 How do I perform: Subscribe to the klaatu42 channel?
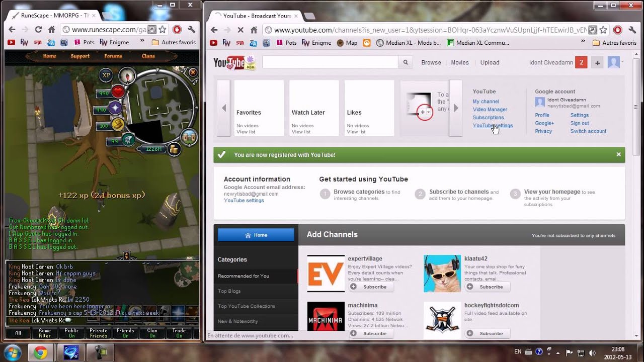[x=488, y=287]
